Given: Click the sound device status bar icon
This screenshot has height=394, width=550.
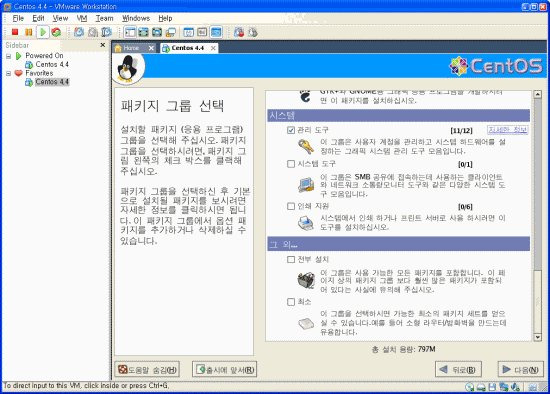Looking at the screenshot, I should (515, 387).
